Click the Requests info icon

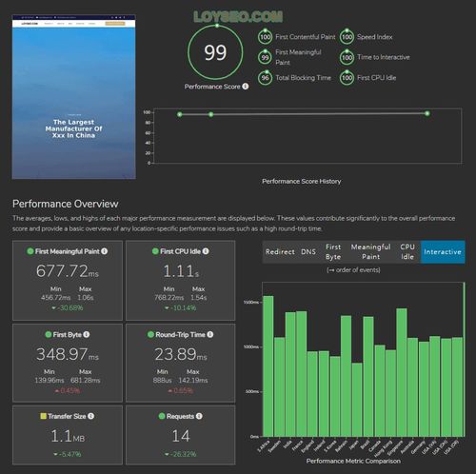[199, 416]
